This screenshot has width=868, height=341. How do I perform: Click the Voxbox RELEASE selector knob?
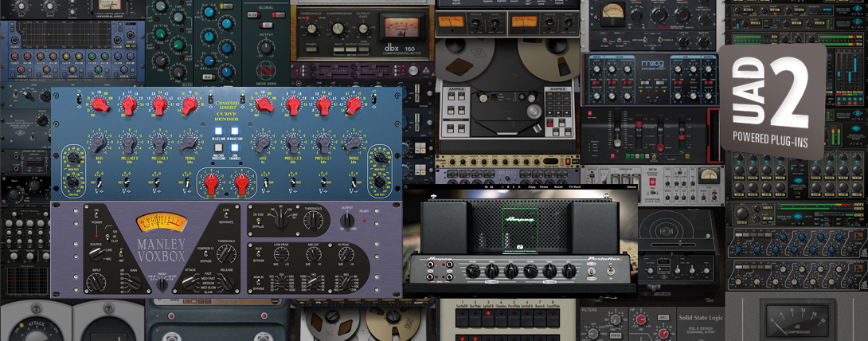pos(227,282)
